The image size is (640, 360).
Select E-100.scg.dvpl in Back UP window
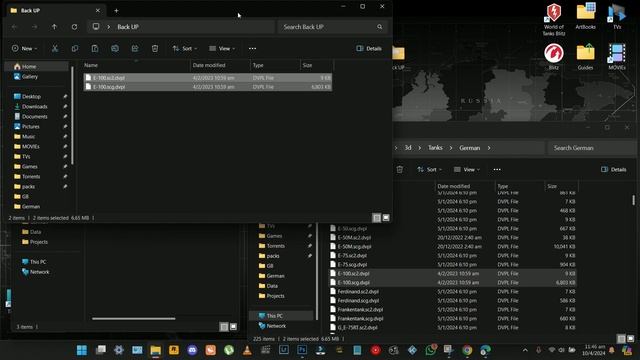[x=208, y=87]
